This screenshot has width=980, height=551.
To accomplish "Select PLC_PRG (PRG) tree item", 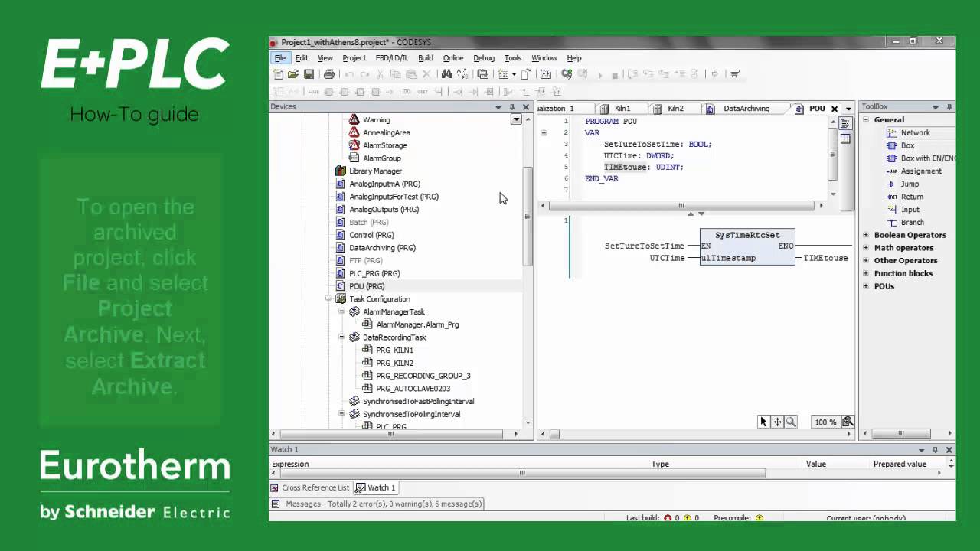I will (x=367, y=273).
